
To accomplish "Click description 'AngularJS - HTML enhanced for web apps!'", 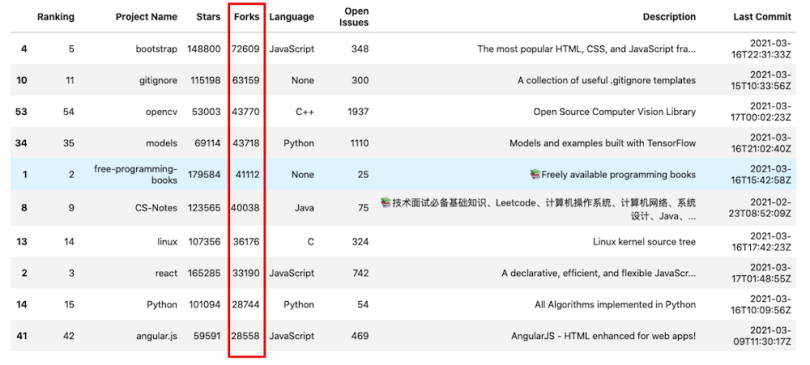I will click(603, 336).
